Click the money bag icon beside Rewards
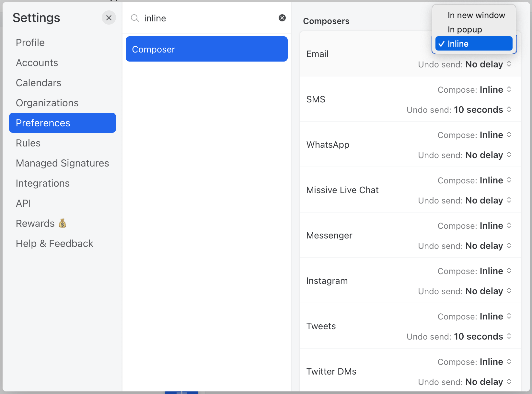Viewport: 532px width, 394px height. (x=63, y=223)
